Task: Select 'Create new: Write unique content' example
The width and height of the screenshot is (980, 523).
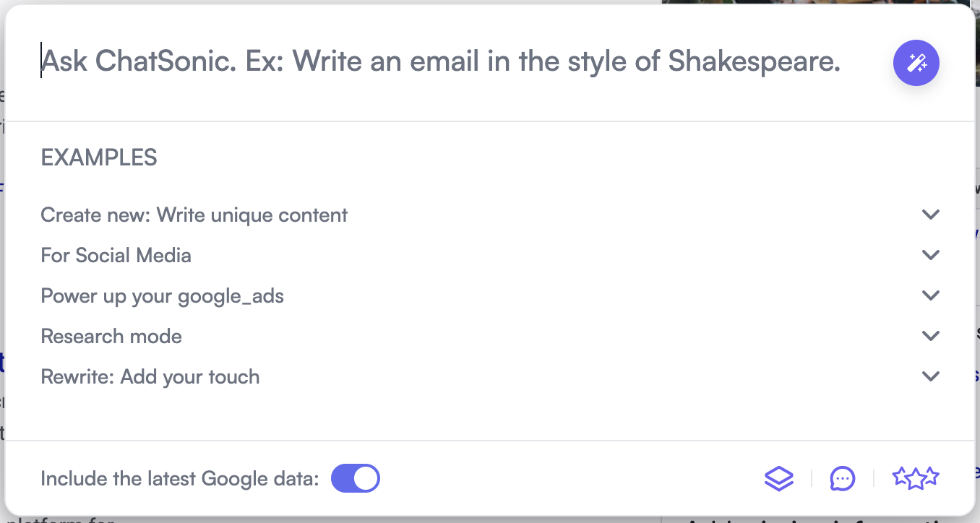Action: pyautogui.click(x=194, y=215)
